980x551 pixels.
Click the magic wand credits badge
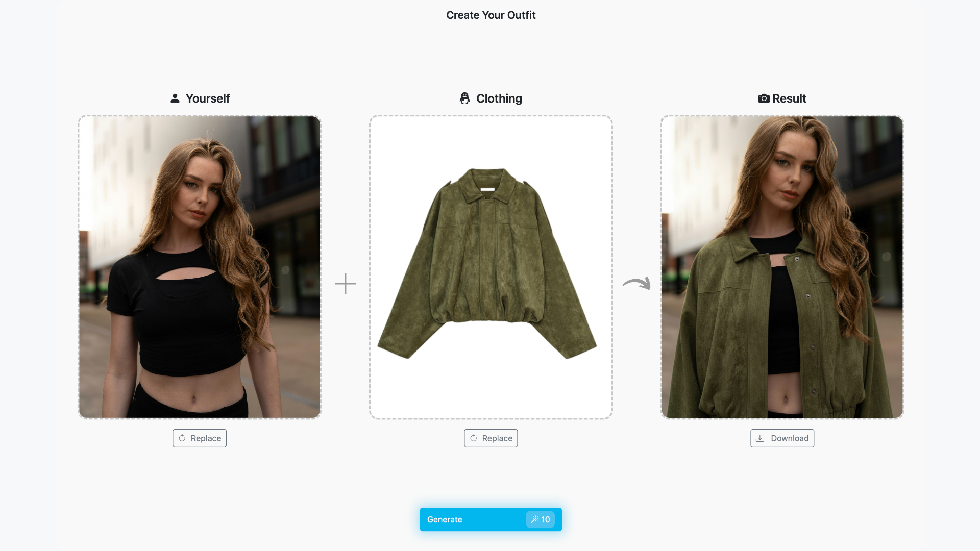pyautogui.click(x=540, y=519)
